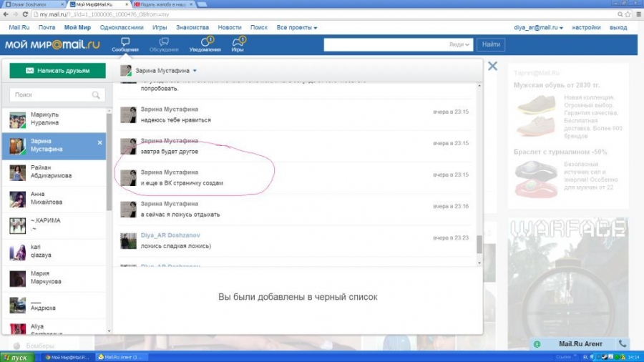Click message text 'а сейчас я ложусь отдыхать'

[180, 214]
